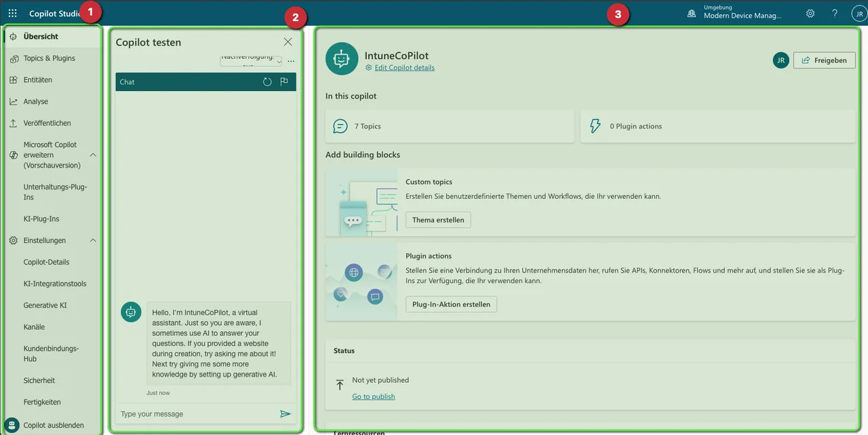Click the IntuneCoPilot name heading
Viewport: 868px width, 435px height.
coord(397,56)
